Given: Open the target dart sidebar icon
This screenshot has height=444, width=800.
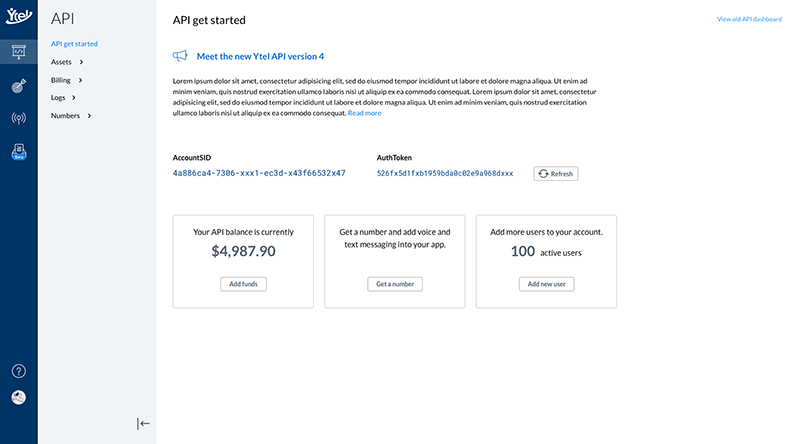Looking at the screenshot, I should click(18, 86).
